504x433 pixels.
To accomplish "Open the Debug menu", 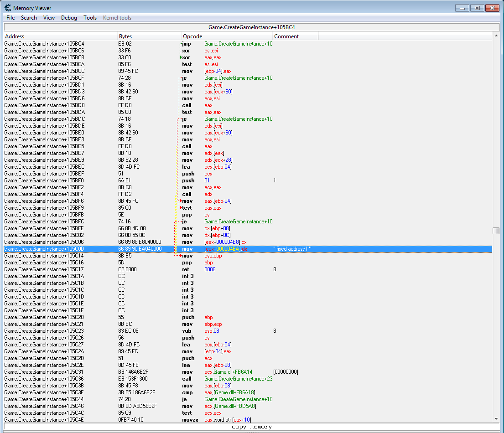I will click(x=69, y=18).
